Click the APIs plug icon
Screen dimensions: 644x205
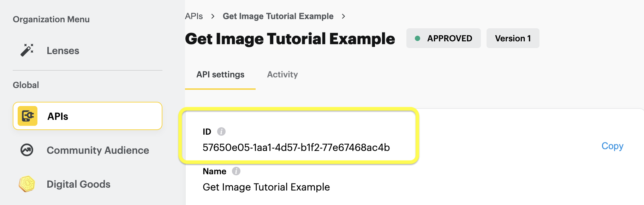[x=28, y=116]
